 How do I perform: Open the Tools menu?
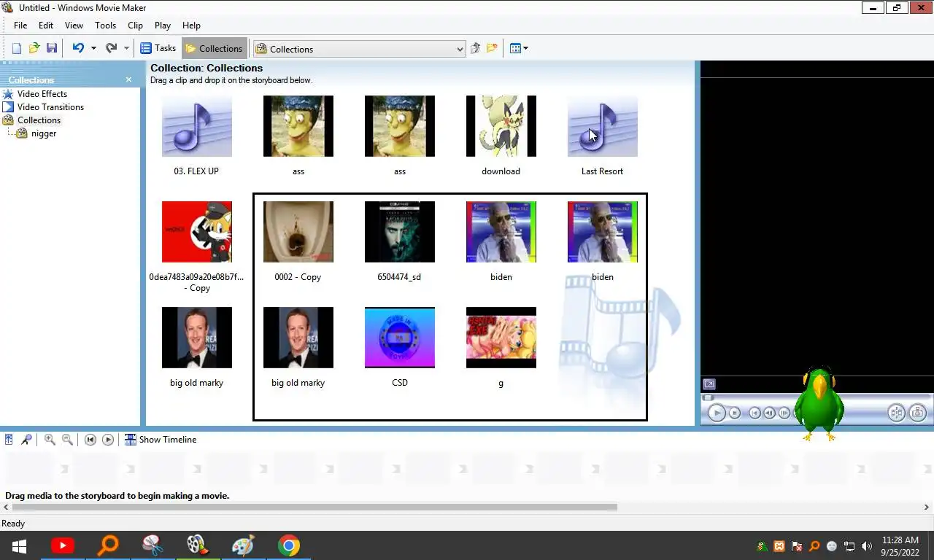point(105,25)
